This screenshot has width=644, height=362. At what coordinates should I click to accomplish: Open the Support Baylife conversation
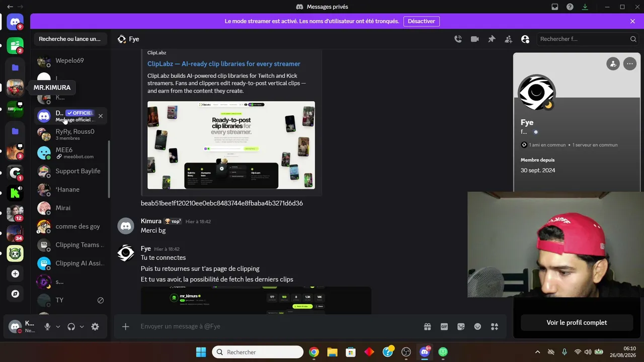(70, 171)
